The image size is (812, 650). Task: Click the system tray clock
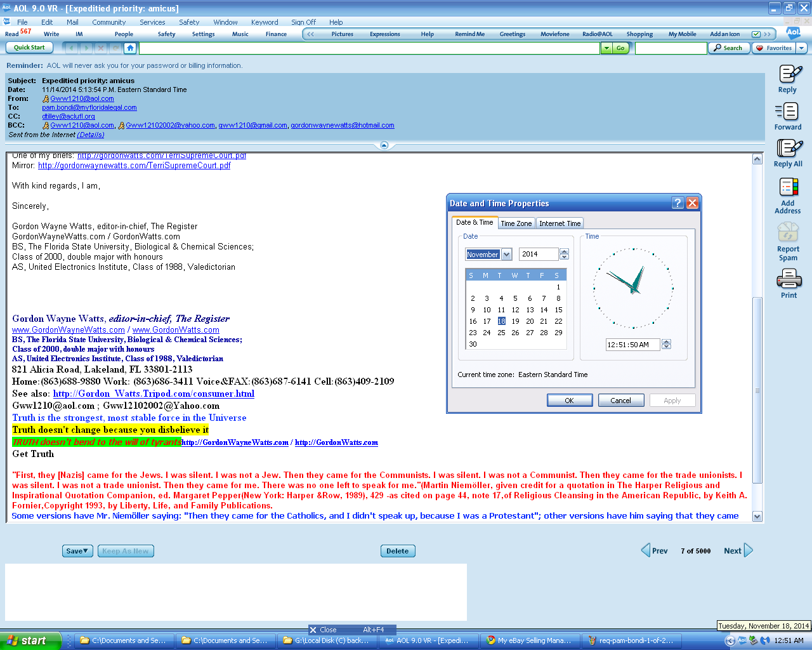[789, 640]
